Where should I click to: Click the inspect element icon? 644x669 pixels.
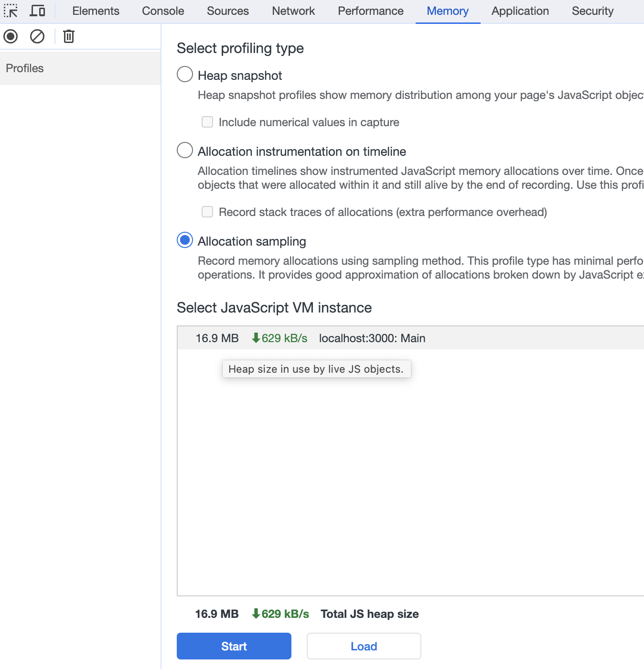[x=11, y=11]
